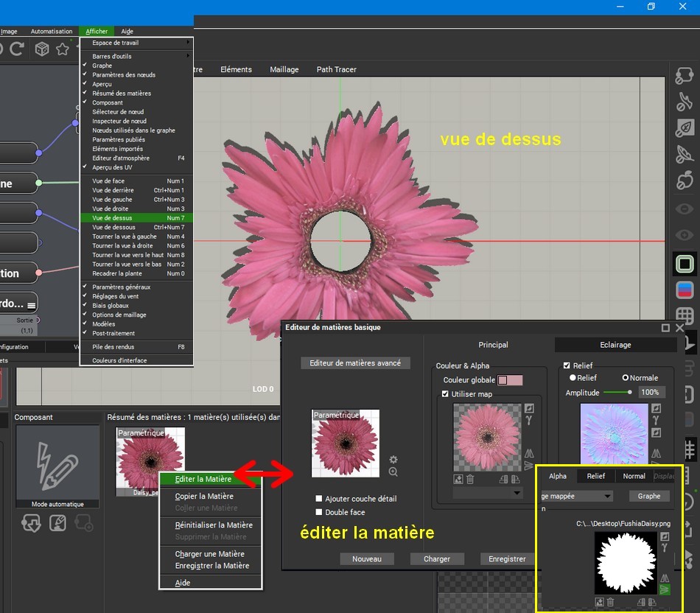Enable the Double face checkbox
The width and height of the screenshot is (700, 613).
coord(319,511)
